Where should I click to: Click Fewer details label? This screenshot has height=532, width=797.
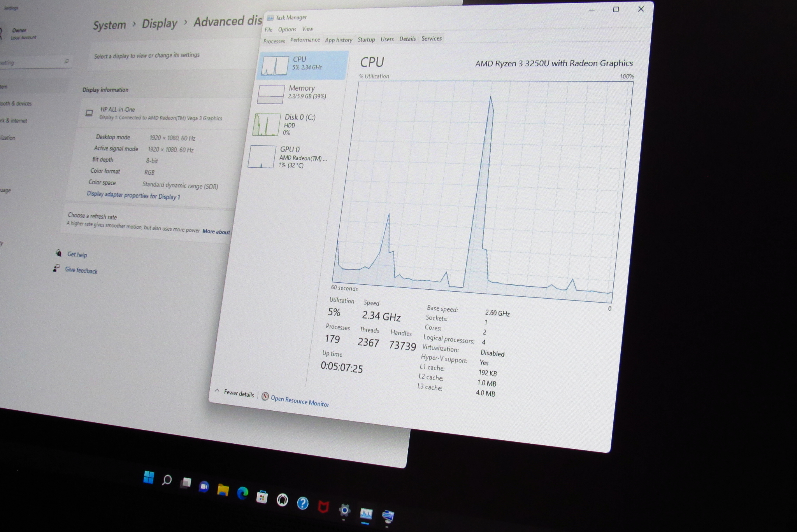tap(239, 393)
